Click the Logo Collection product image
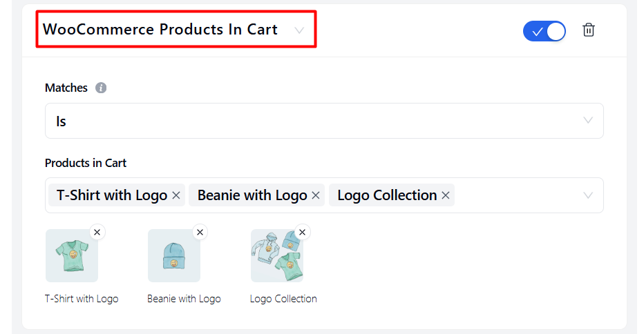 pos(276,256)
